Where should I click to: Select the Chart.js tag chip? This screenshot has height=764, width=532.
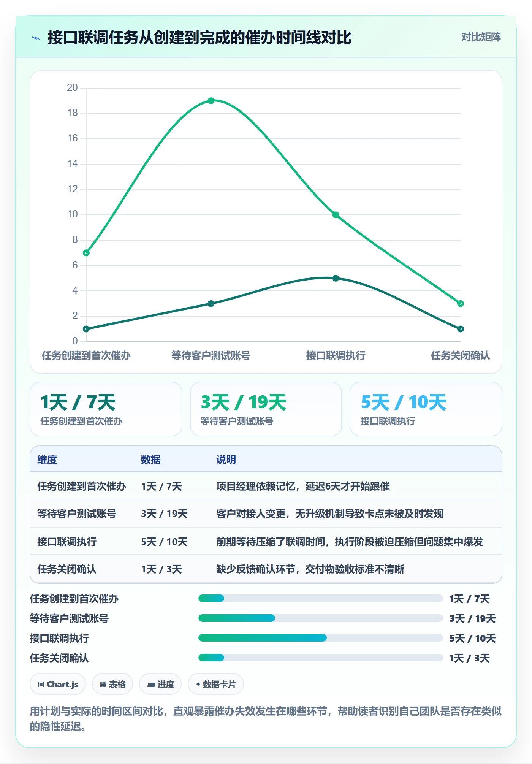coord(58,684)
